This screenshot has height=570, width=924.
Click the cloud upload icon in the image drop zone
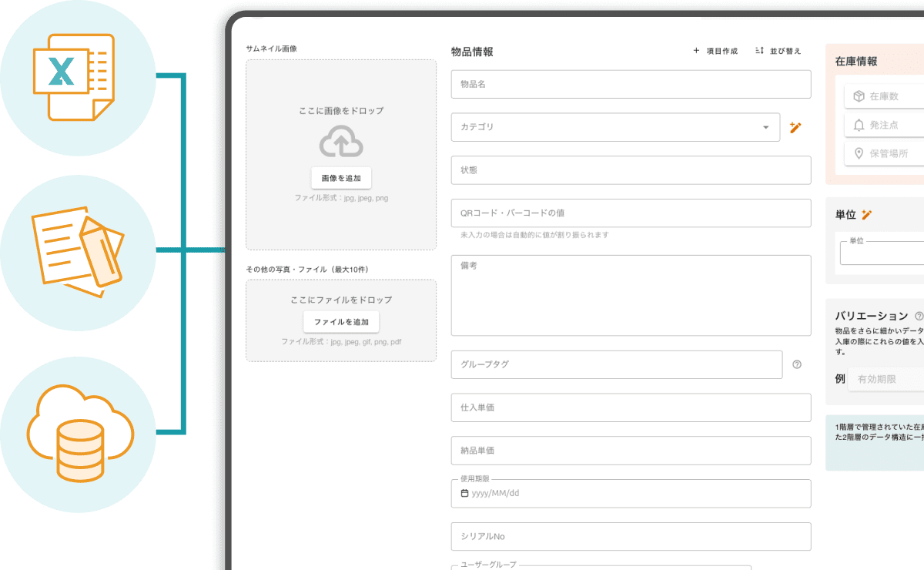point(340,142)
